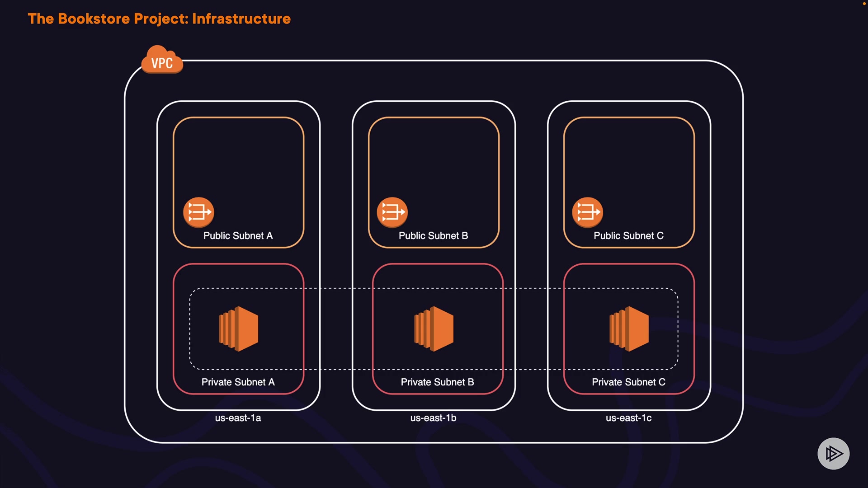This screenshot has width=868, height=488.
Task: Click the us-east-1a availability zone label
Action: pos(238,418)
